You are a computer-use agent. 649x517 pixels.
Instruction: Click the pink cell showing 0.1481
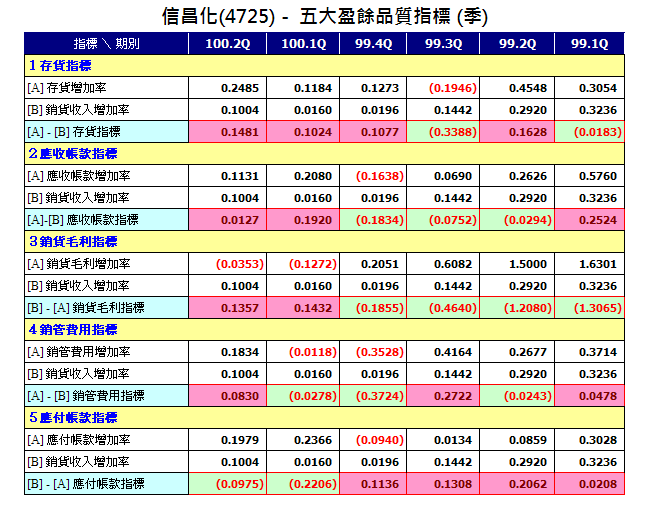(228, 132)
